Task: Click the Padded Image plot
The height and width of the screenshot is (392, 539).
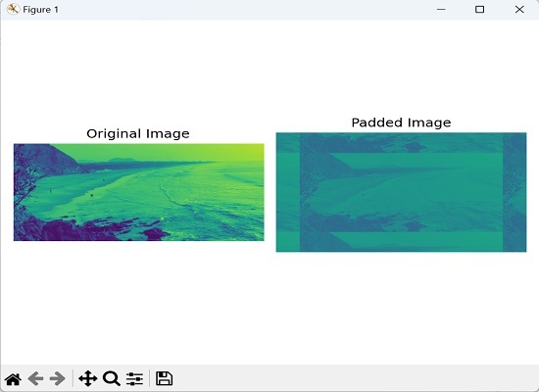Action: coord(401,192)
